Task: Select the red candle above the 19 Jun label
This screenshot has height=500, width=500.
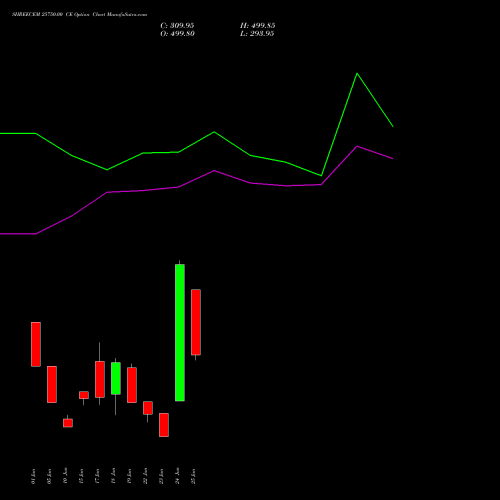Action: [x=132, y=385]
